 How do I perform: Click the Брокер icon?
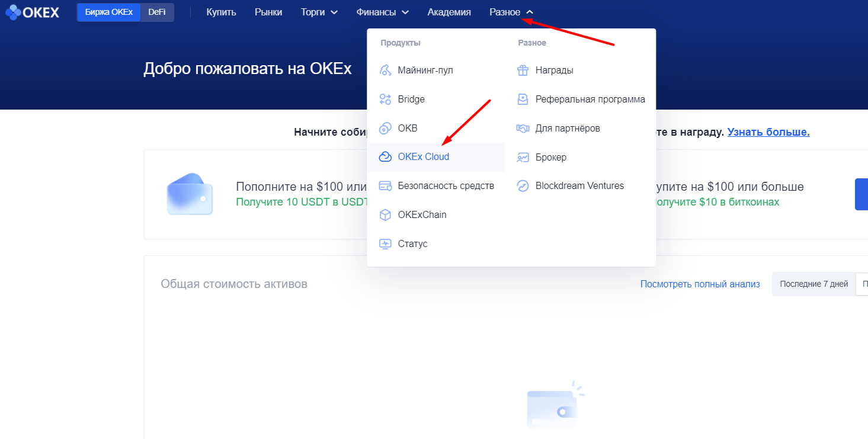[523, 157]
